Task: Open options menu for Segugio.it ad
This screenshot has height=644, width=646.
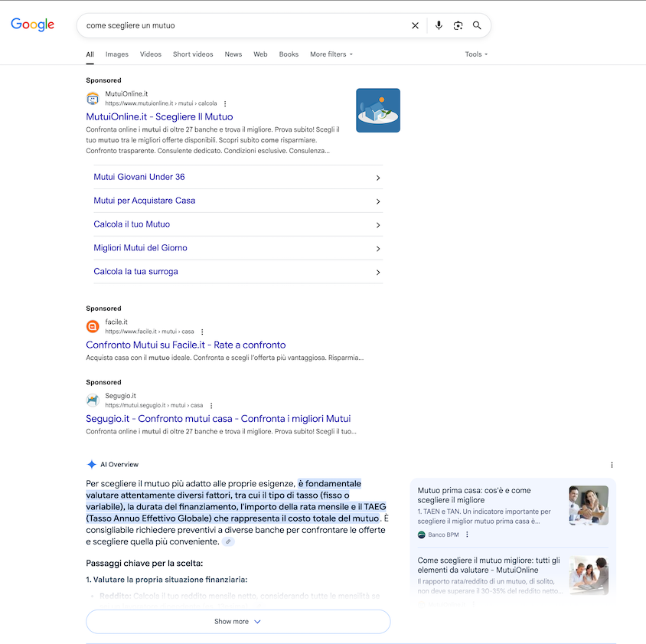Action: coord(211,406)
